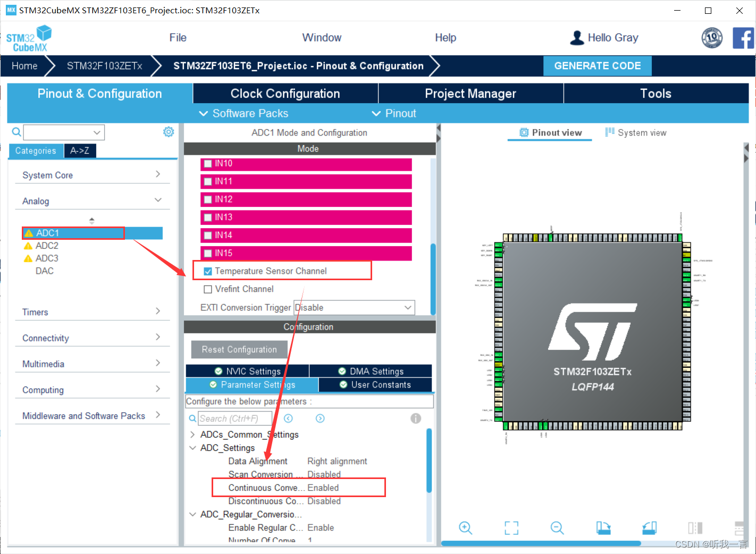Go to previous parameter search result arrow

(288, 418)
